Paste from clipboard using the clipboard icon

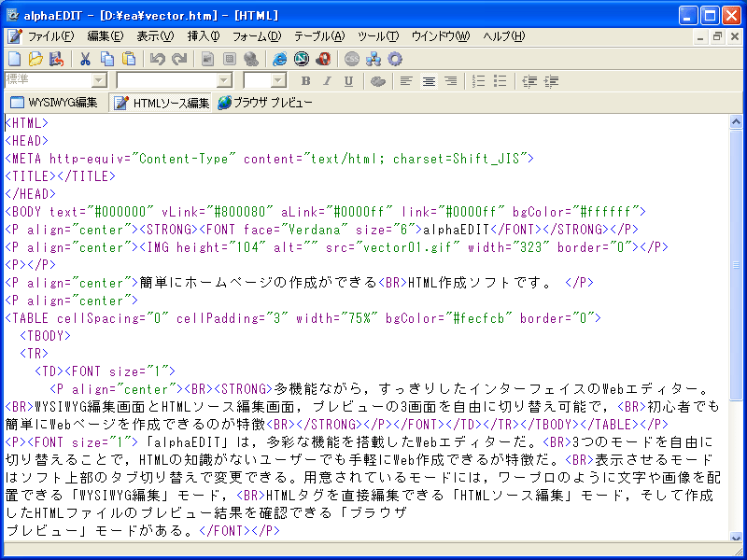(x=129, y=59)
